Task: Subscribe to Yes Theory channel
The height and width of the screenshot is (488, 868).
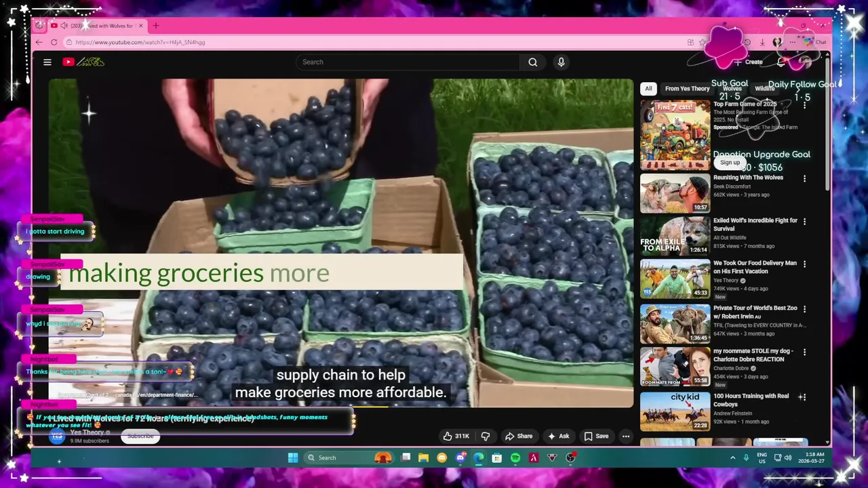Action: pos(140,436)
